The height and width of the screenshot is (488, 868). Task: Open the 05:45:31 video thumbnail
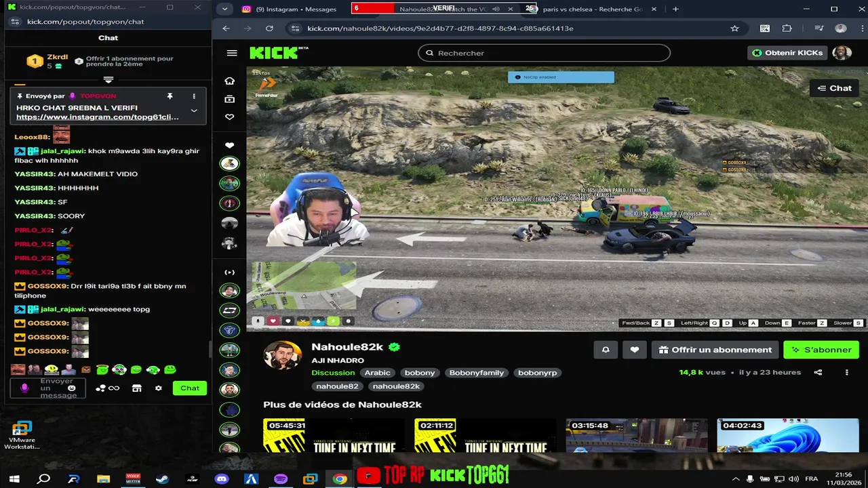click(334, 436)
